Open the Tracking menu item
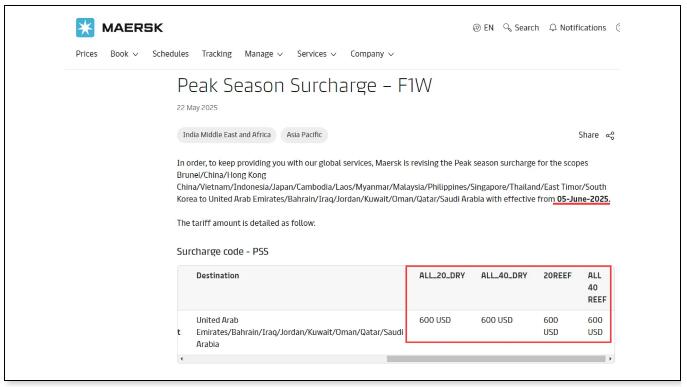Image resolution: width=687 pixels, height=387 pixels. tap(216, 54)
